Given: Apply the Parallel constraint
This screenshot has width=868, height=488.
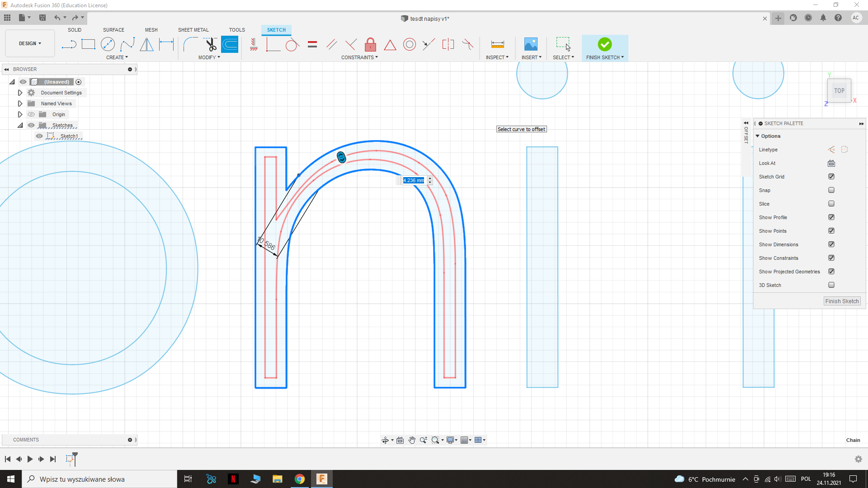Looking at the screenshot, I should [x=332, y=44].
